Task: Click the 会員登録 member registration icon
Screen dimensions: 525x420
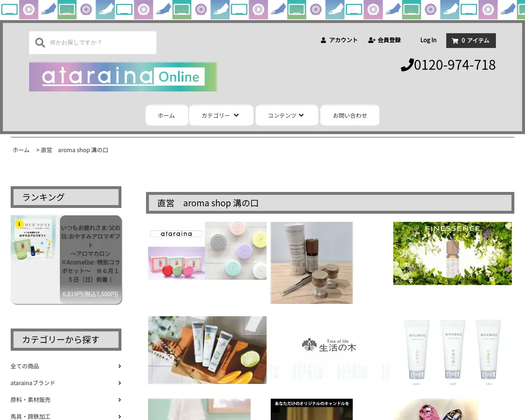Action: tap(372, 40)
